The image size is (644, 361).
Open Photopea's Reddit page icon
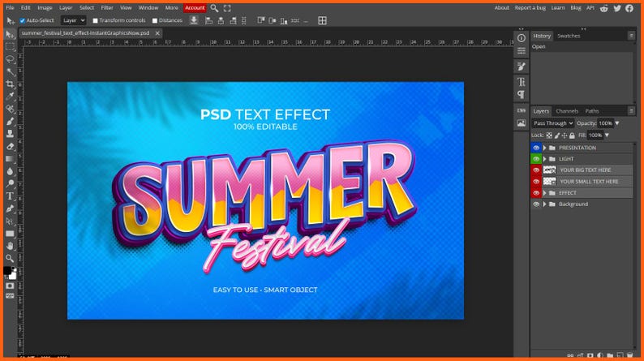tap(603, 8)
